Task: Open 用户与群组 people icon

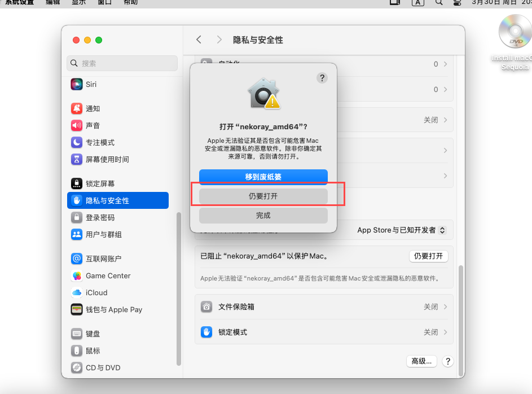Action: 77,234
